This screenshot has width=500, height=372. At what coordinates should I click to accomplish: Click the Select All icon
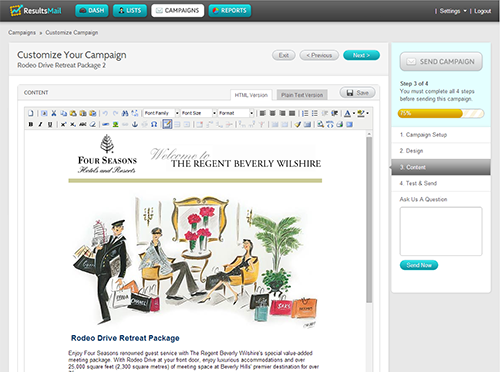coord(44,113)
